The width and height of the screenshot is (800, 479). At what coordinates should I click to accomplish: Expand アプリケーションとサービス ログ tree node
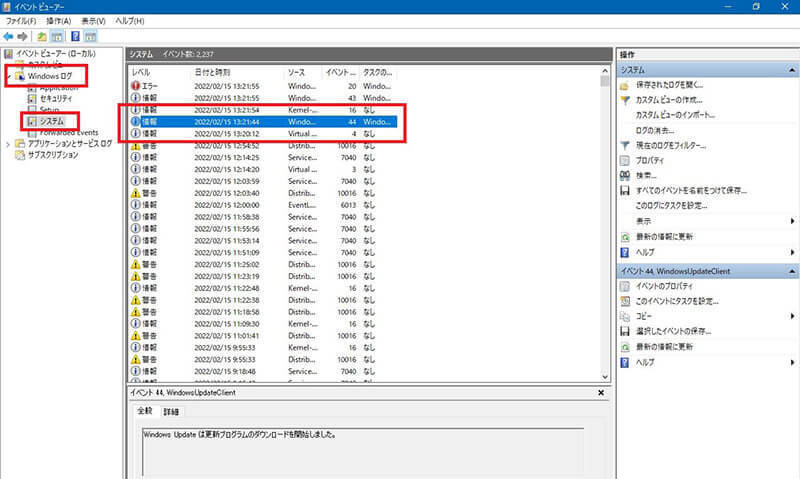tap(8, 144)
